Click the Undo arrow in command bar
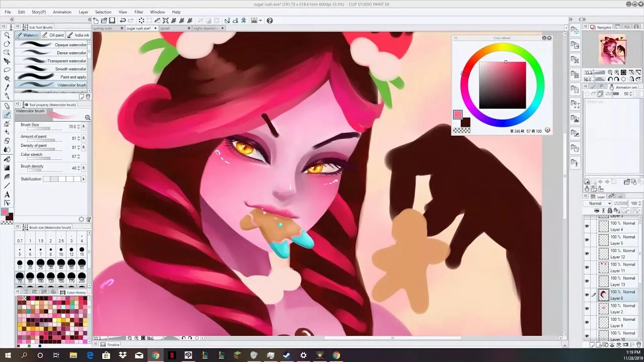This screenshot has height=362, width=644. (123, 21)
